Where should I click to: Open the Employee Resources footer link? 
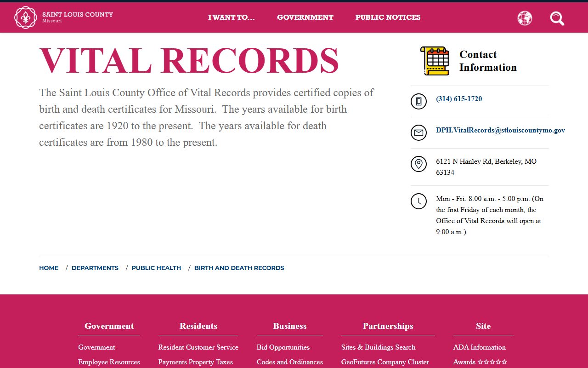tap(109, 362)
